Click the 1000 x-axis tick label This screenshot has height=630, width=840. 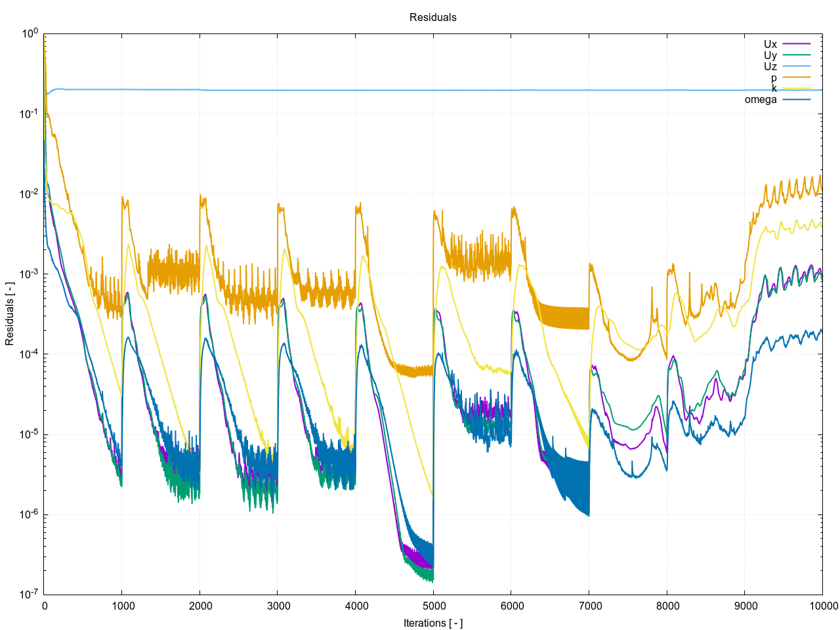122,606
